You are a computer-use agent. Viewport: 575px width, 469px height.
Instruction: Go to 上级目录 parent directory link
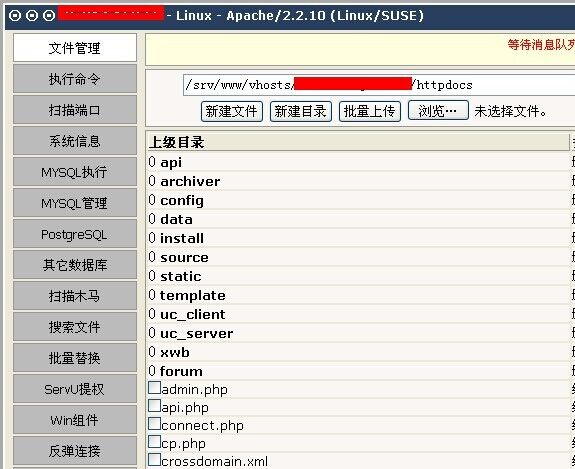(x=176, y=142)
